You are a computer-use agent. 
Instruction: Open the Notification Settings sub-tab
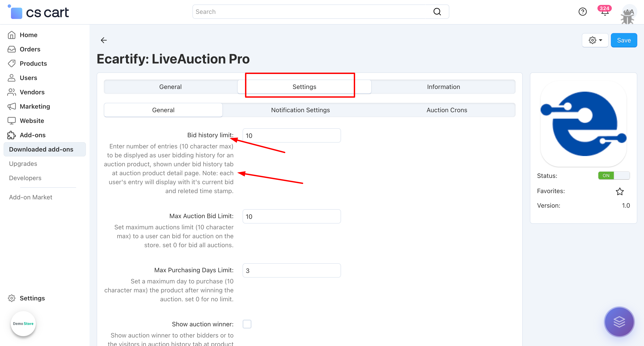point(300,110)
